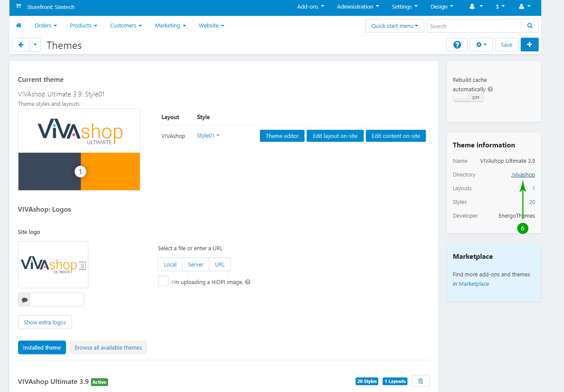
Task: Click the Theme editor button
Action: tap(282, 136)
